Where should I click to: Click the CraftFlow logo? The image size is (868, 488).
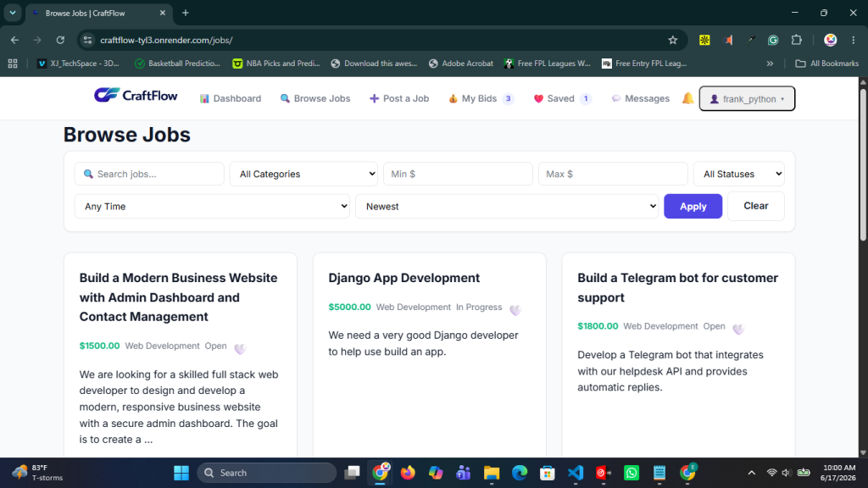136,95
